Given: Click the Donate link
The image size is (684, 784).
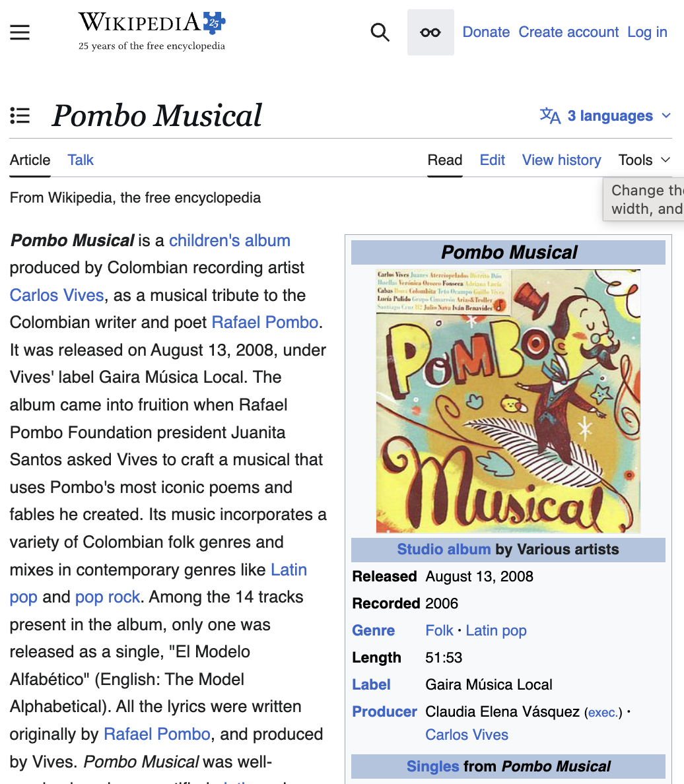Looking at the screenshot, I should click(x=486, y=32).
